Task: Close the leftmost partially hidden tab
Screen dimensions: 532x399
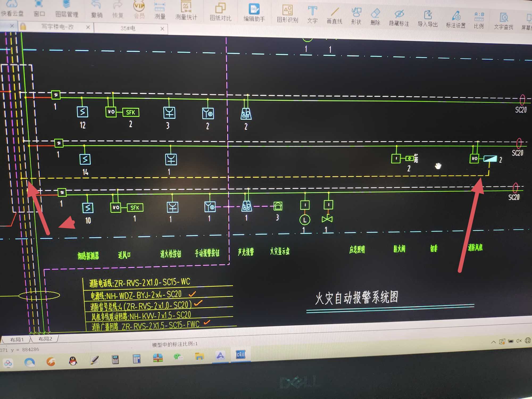Action: pos(12,26)
